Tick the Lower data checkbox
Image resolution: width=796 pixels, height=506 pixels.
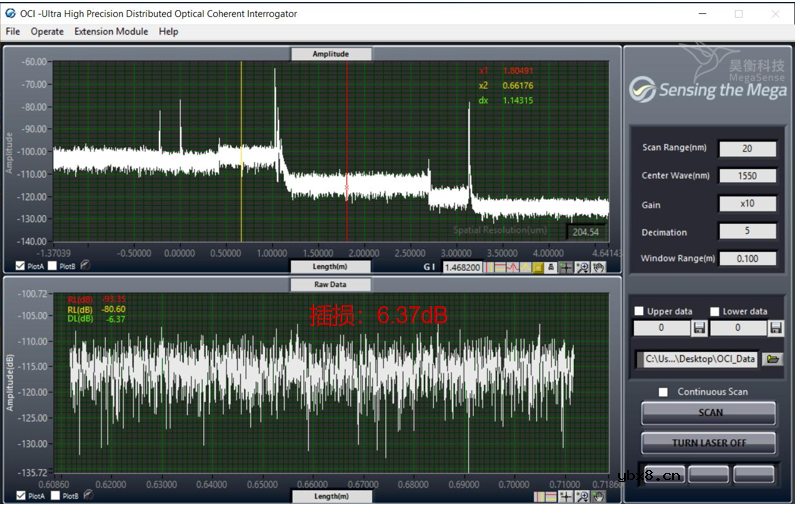(715, 312)
